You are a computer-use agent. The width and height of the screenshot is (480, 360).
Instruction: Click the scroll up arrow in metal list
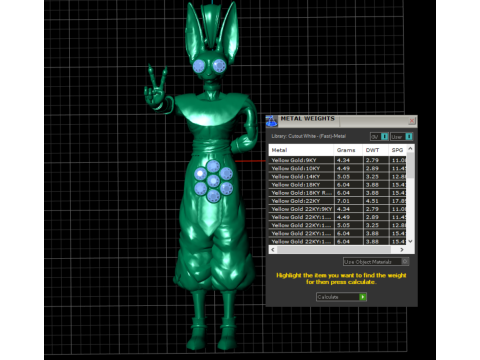pos(411,148)
